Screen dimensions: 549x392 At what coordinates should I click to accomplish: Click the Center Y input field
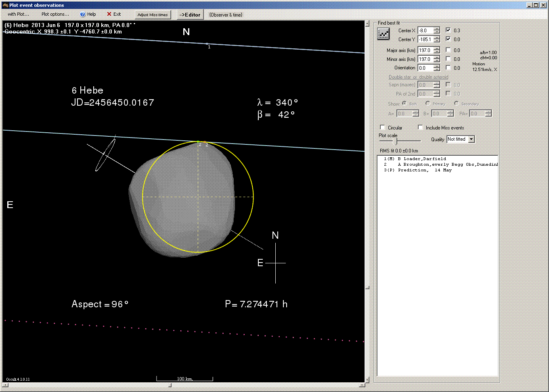425,40
